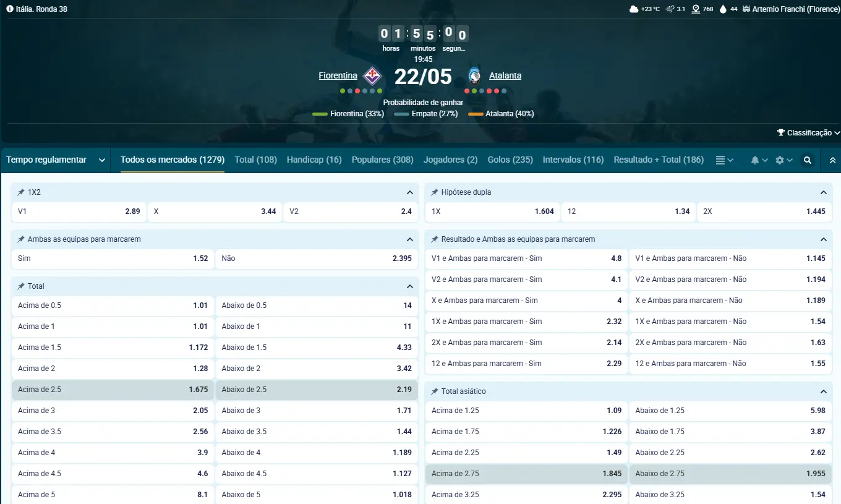
Task: Collapse the 1X2 market section
Action: tap(409, 192)
